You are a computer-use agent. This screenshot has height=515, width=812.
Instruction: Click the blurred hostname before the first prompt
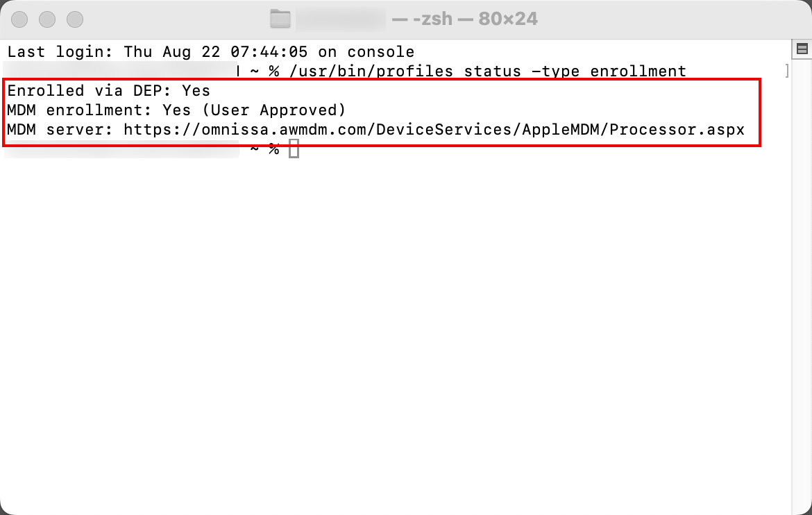[118, 71]
